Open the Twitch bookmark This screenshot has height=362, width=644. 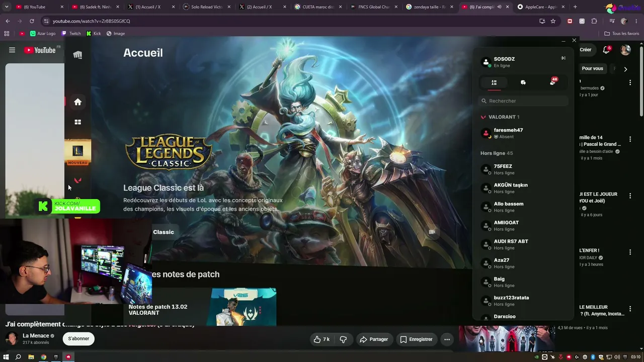click(71, 34)
